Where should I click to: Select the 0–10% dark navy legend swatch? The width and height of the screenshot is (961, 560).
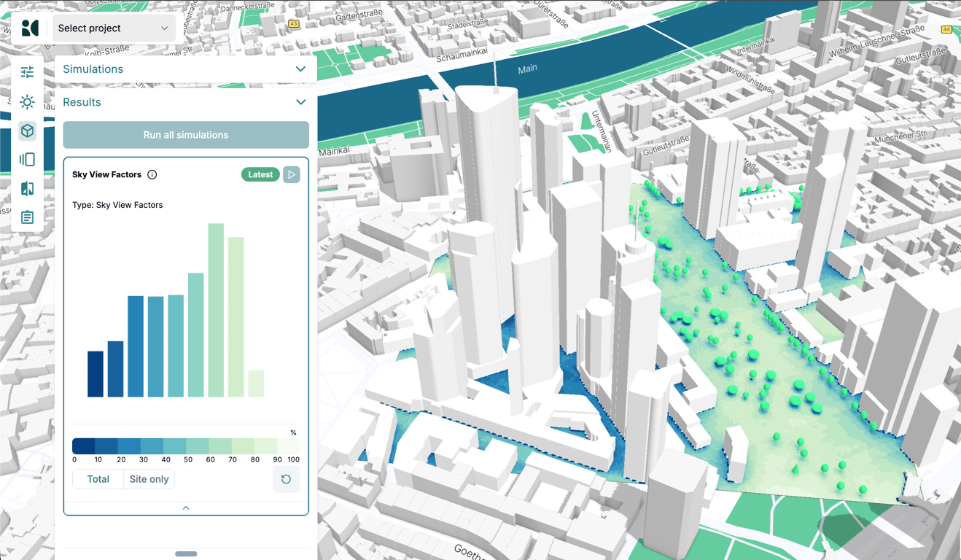[84, 446]
